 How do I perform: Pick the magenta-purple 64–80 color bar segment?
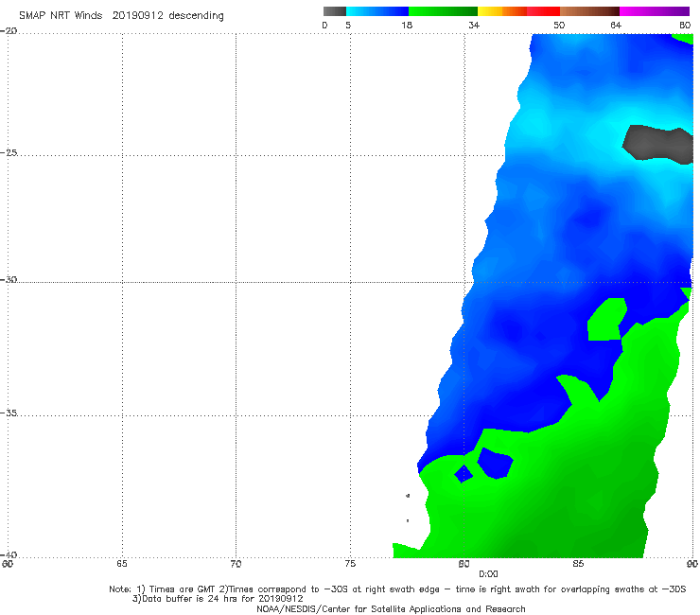point(655,11)
